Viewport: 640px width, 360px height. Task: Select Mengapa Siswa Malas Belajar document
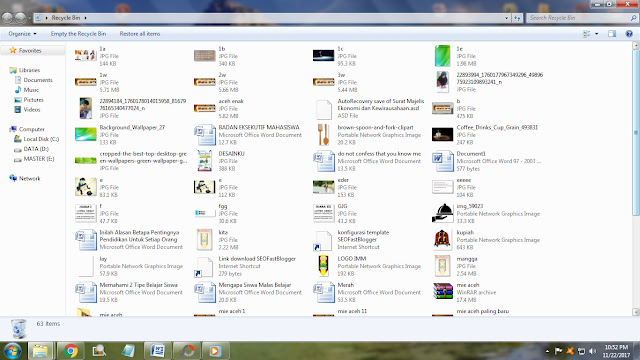click(x=248, y=292)
